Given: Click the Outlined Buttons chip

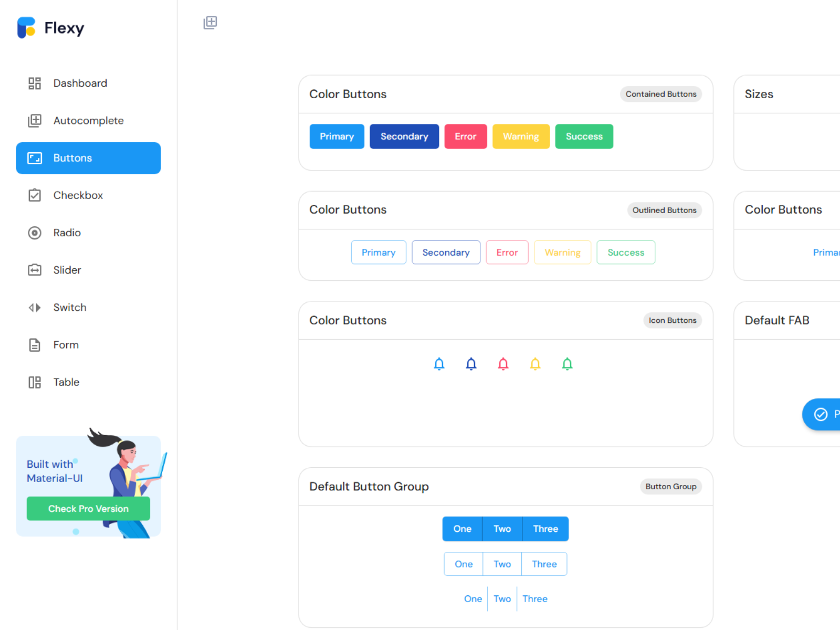Looking at the screenshot, I should click(665, 210).
